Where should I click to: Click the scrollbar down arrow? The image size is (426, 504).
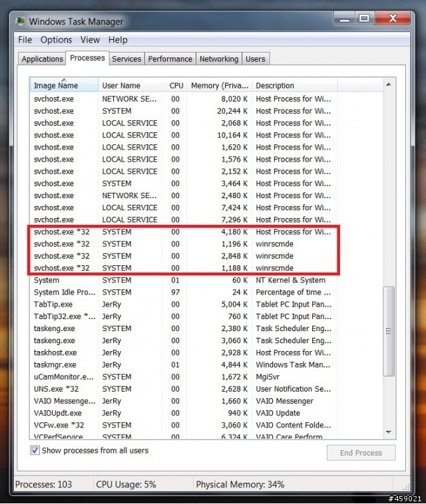click(389, 432)
